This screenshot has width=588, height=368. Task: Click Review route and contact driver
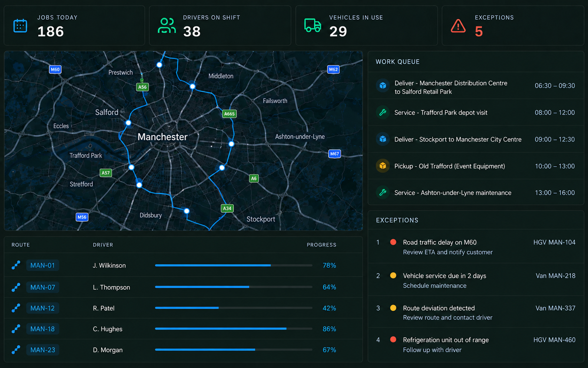(x=448, y=318)
